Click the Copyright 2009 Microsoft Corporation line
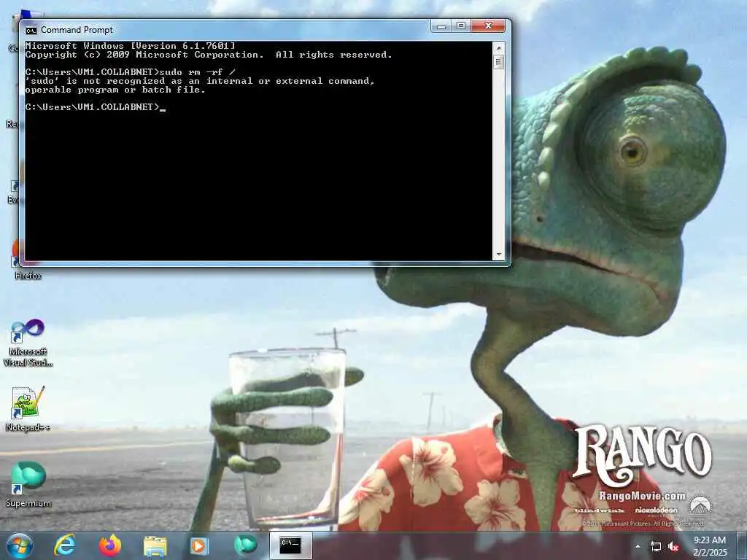Screen dimensions: 747x560 click(x=209, y=55)
